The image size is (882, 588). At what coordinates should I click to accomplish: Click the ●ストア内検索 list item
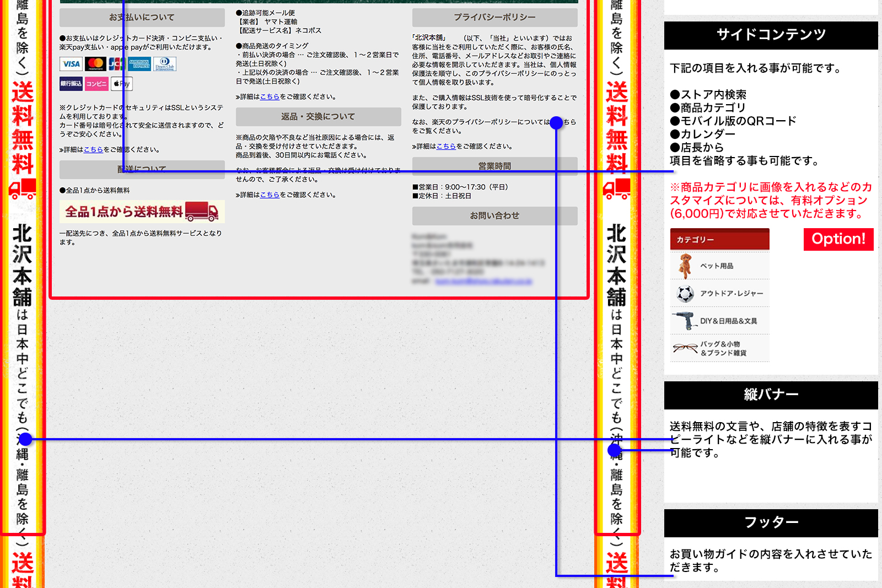click(x=708, y=95)
